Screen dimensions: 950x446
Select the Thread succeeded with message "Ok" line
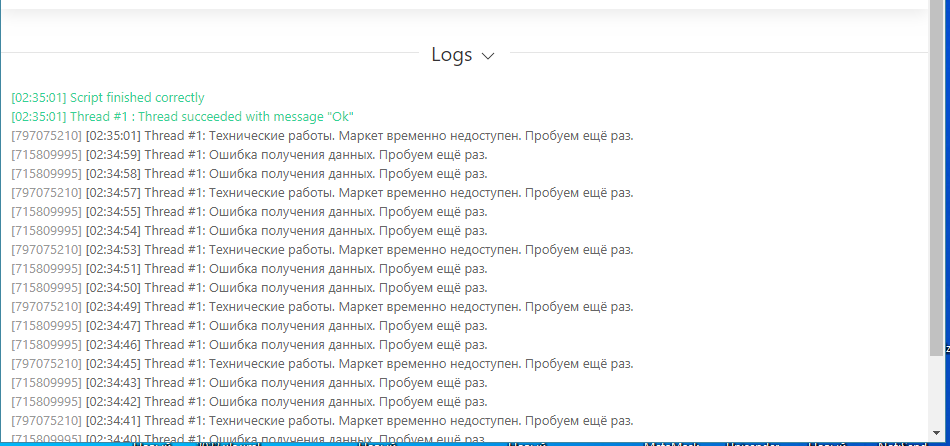(183, 117)
